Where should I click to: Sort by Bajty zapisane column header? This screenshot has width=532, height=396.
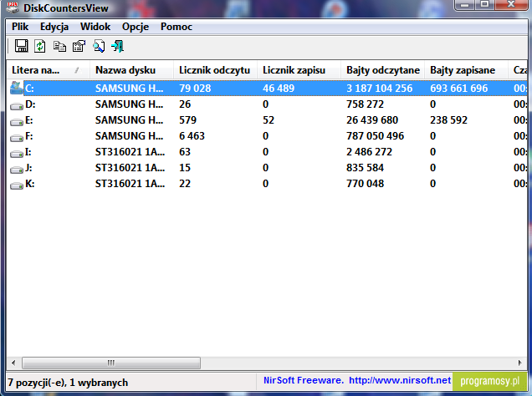click(467, 70)
